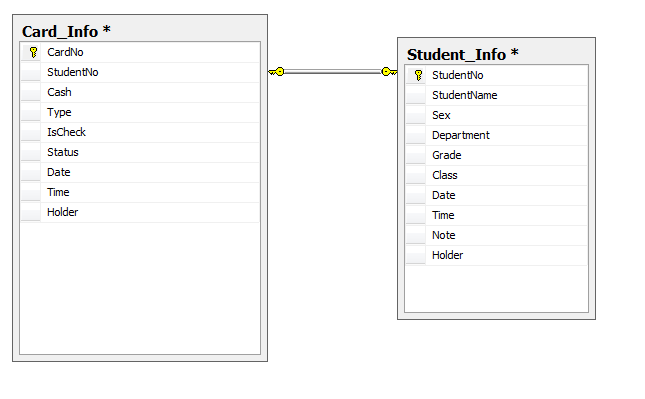Click the StudentNo primary key icon in Student_Info
Image resolution: width=645 pixels, height=399 pixels.
(x=418, y=75)
